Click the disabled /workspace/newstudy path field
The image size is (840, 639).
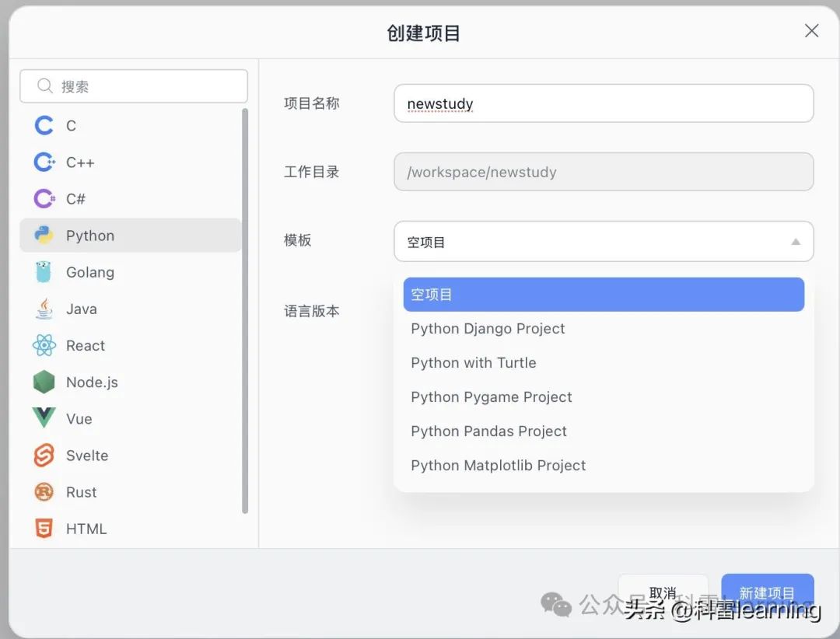(604, 172)
